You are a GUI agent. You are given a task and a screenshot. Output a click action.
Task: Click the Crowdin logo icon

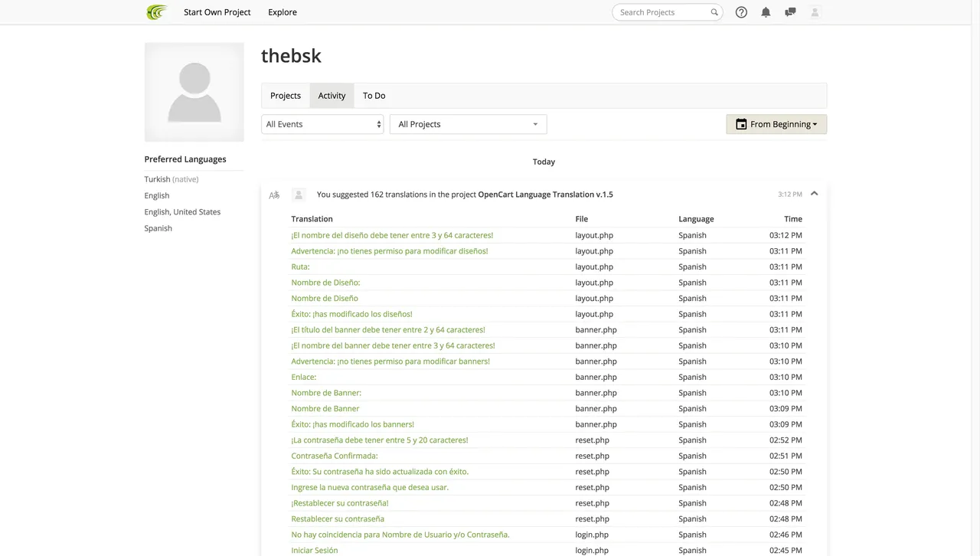157,12
